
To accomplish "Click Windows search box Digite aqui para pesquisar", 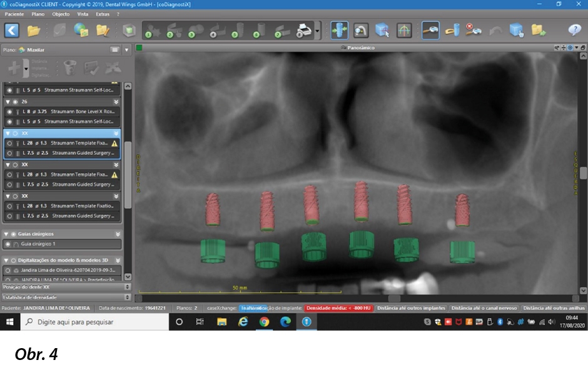I will tap(95, 322).
